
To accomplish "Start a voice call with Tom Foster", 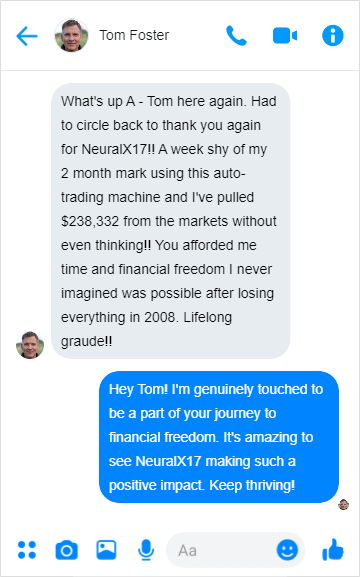I will (236, 36).
